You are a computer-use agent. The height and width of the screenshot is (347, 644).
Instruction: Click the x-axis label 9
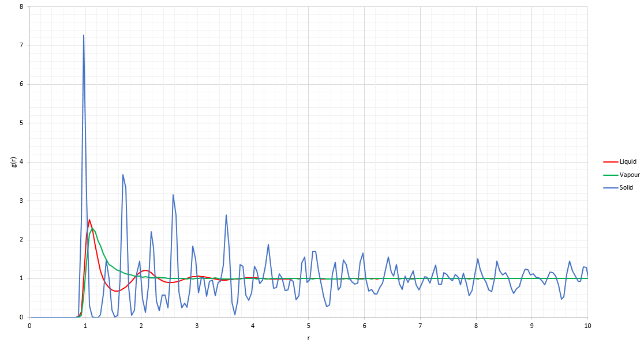532,326
